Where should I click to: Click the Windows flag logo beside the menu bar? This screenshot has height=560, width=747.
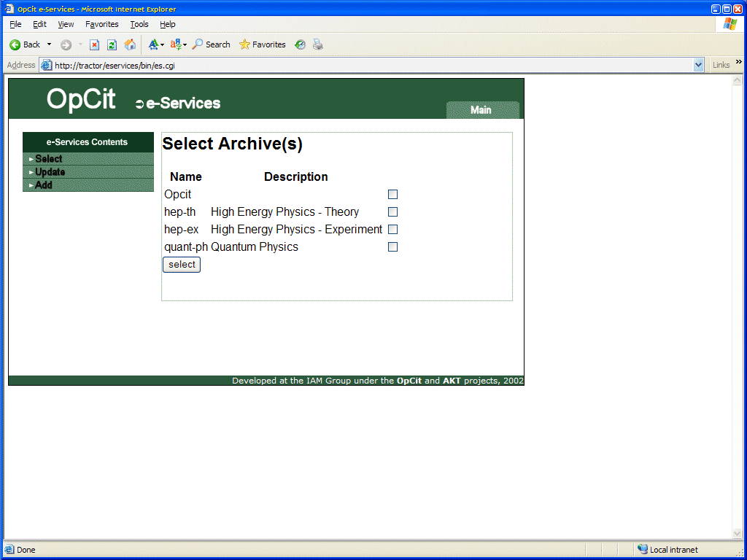coord(729,24)
